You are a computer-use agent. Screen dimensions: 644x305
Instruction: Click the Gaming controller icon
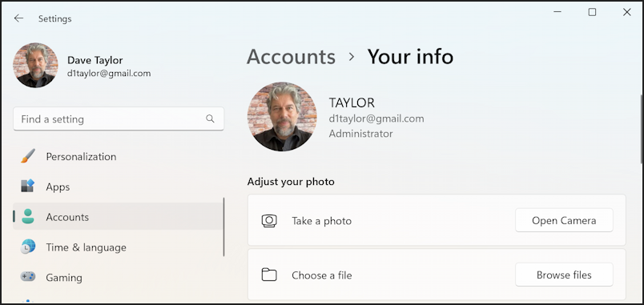click(28, 277)
